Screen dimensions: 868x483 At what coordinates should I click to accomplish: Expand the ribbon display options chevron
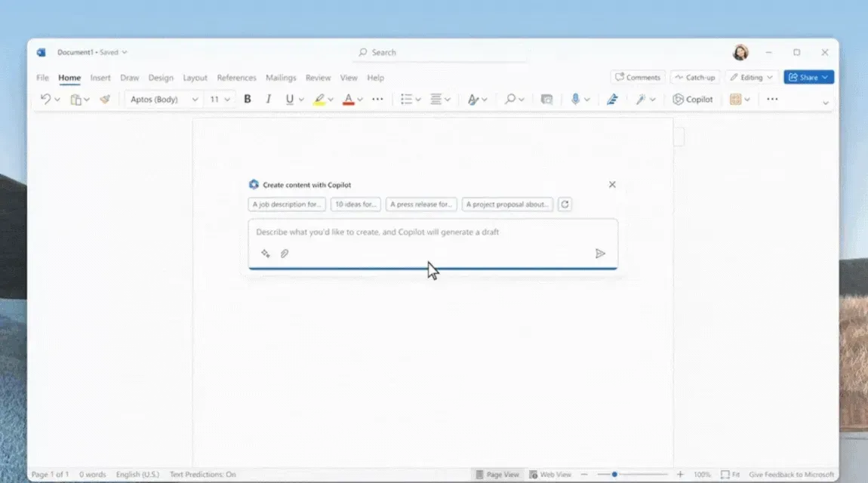(826, 103)
